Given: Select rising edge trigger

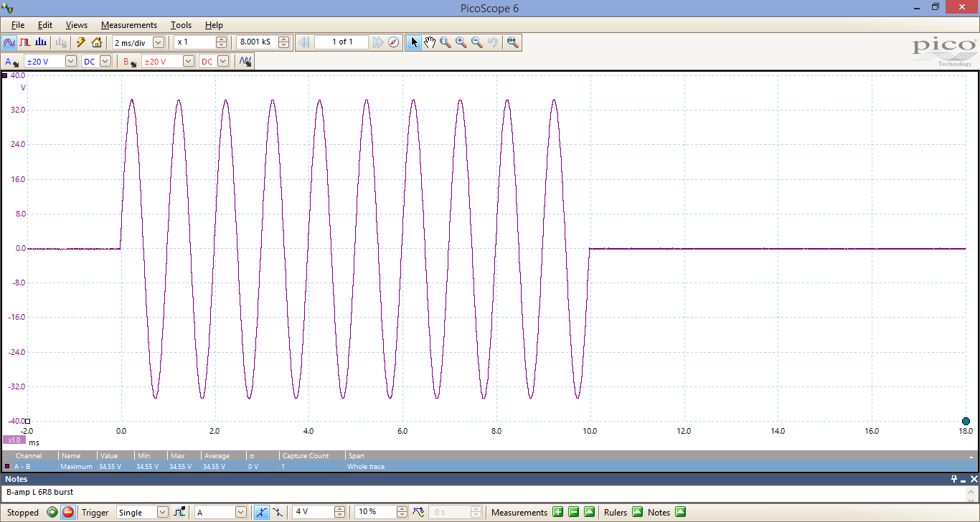Looking at the screenshot, I should (262, 512).
